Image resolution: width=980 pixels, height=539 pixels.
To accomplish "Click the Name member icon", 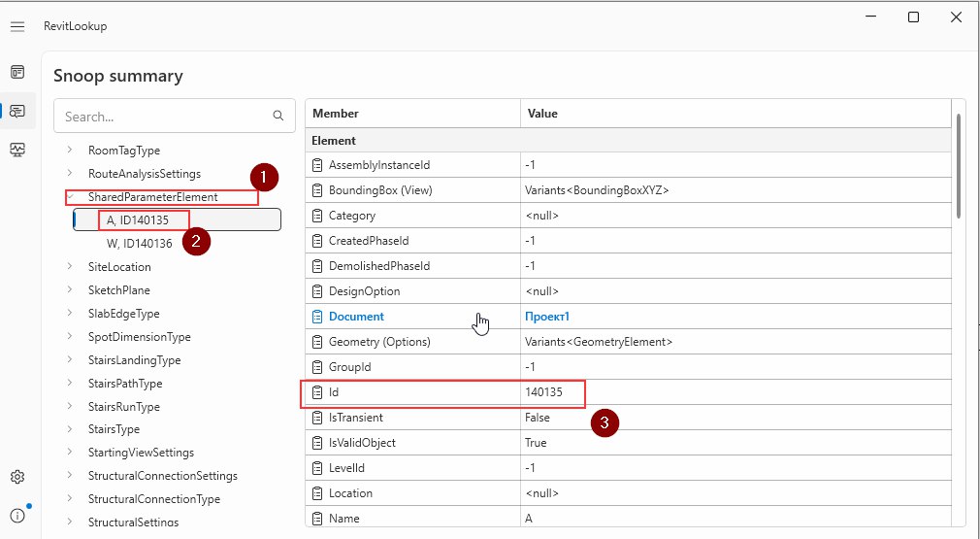I will coord(317,519).
